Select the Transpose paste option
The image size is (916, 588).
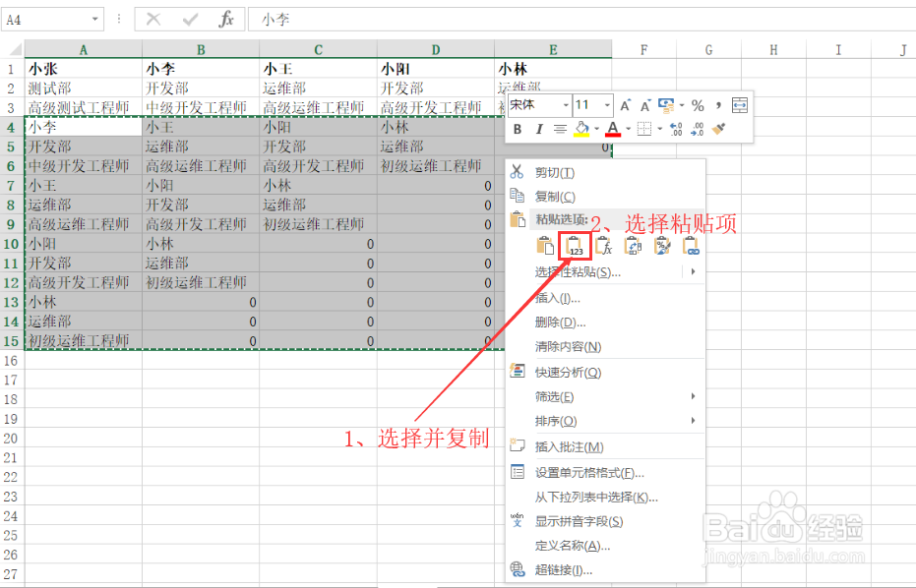click(634, 246)
